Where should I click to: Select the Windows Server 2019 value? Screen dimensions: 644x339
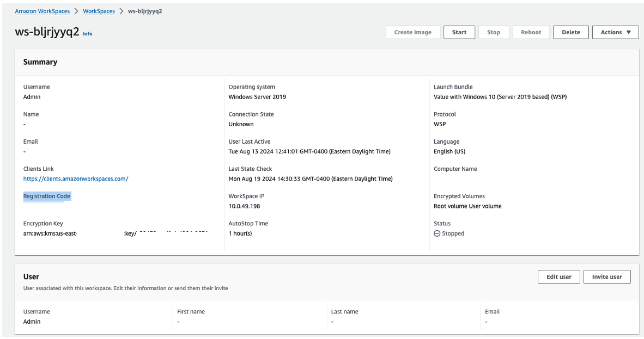pyautogui.click(x=257, y=97)
